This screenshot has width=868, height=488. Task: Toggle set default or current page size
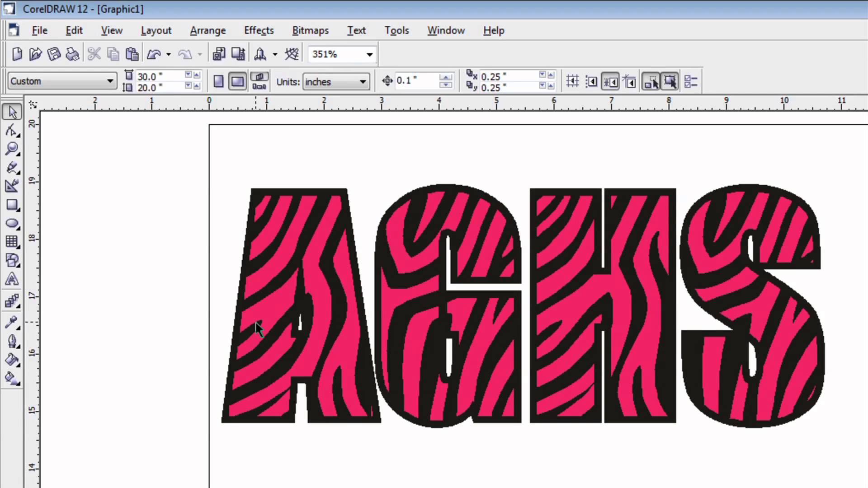(259, 81)
